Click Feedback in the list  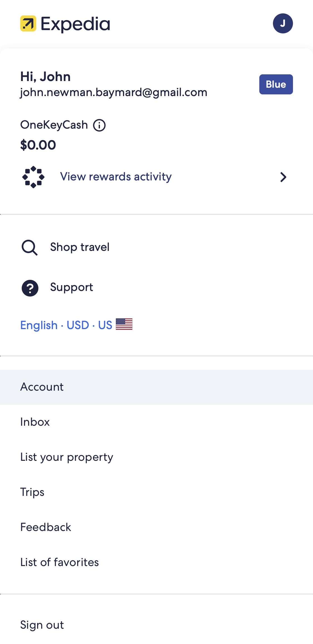46,527
